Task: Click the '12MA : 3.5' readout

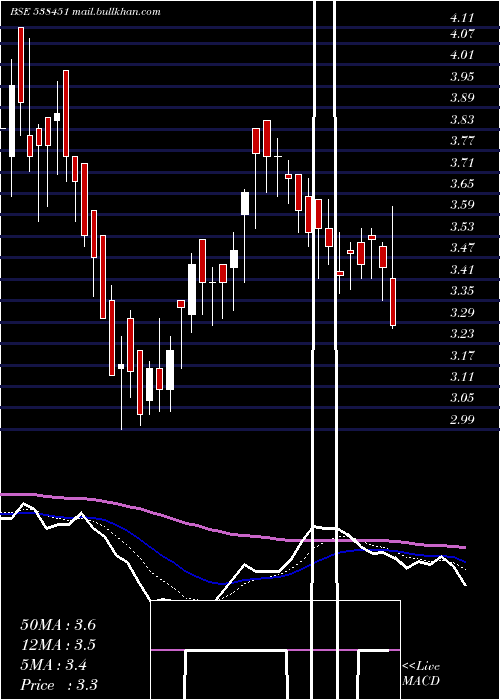Action: (x=58, y=645)
